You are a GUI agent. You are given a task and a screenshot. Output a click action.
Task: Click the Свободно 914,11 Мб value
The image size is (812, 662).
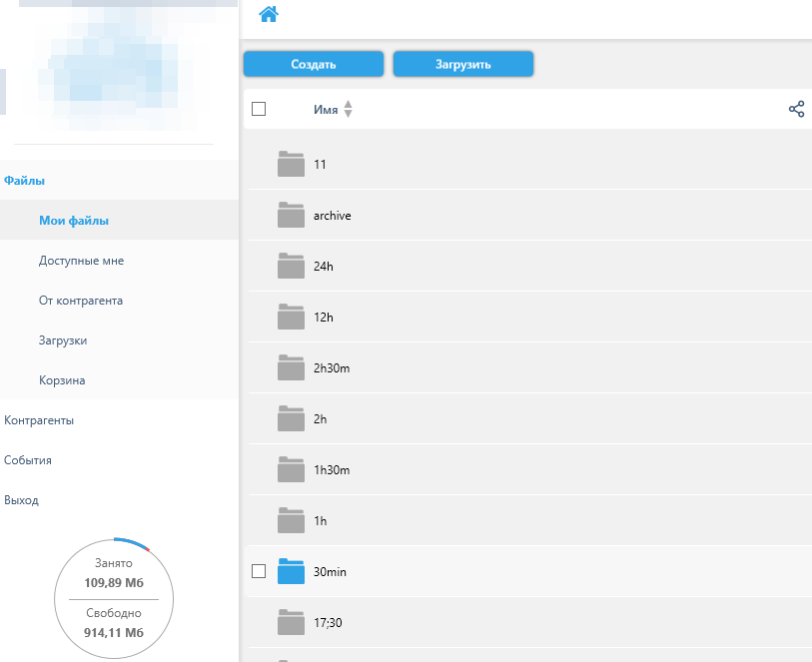(114, 632)
